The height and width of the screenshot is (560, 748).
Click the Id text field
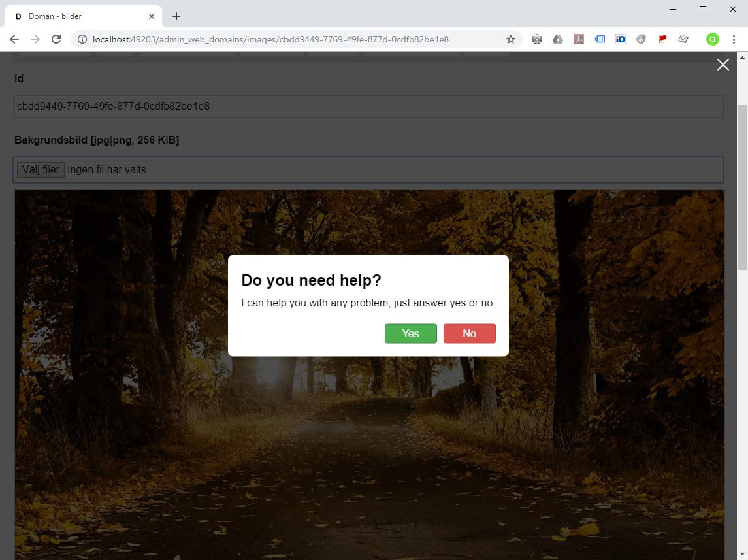[368, 107]
